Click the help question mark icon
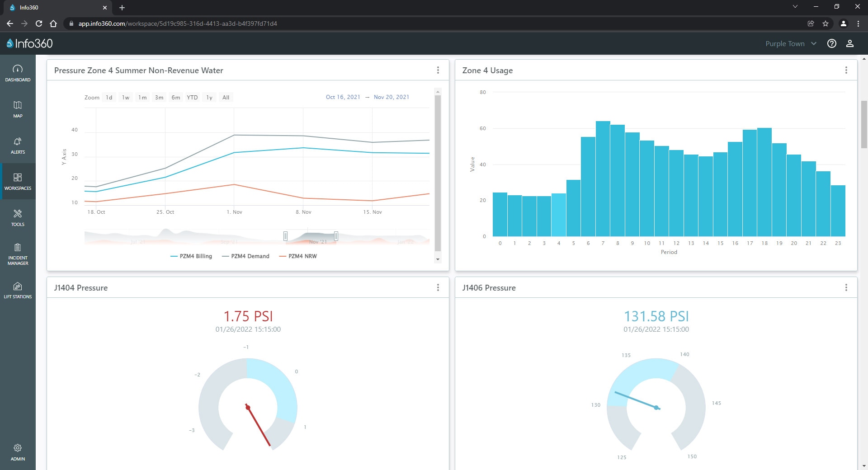This screenshot has height=470, width=868. [831, 43]
